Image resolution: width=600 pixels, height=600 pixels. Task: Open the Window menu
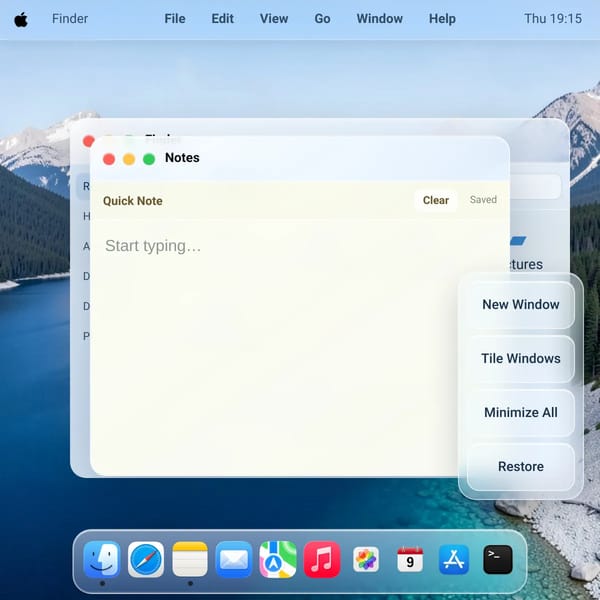click(x=380, y=19)
